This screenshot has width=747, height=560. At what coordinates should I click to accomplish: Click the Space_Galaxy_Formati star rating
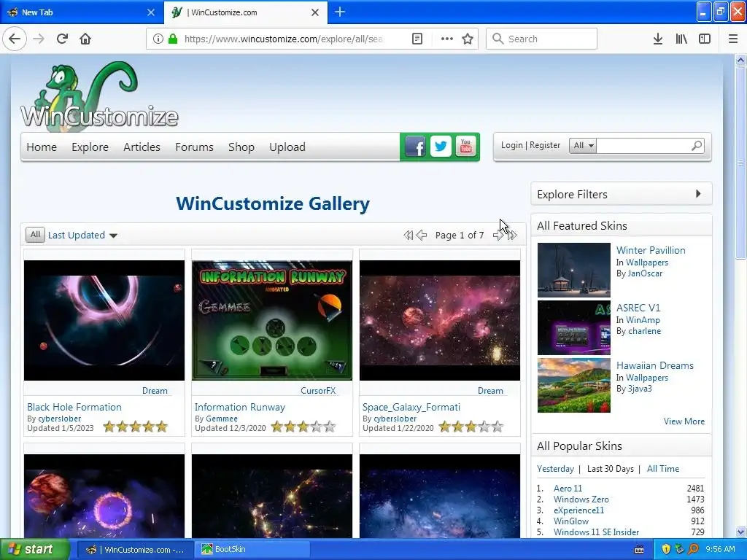pyautogui.click(x=471, y=427)
